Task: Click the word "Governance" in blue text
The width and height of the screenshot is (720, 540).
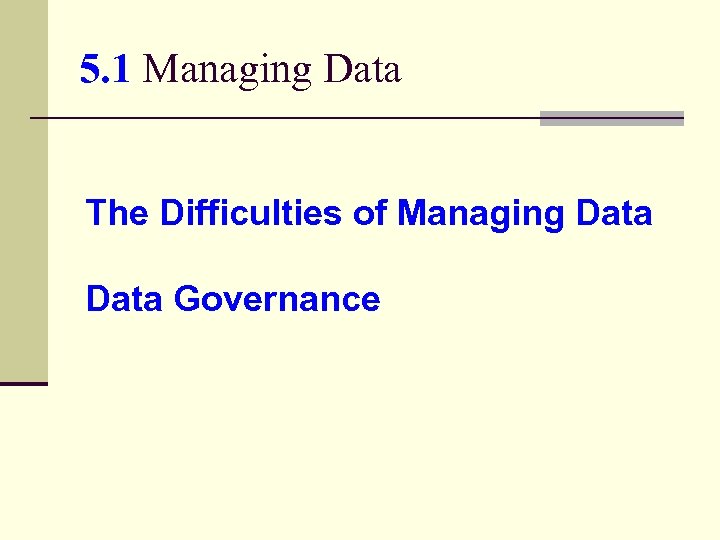Action: [x=277, y=299]
